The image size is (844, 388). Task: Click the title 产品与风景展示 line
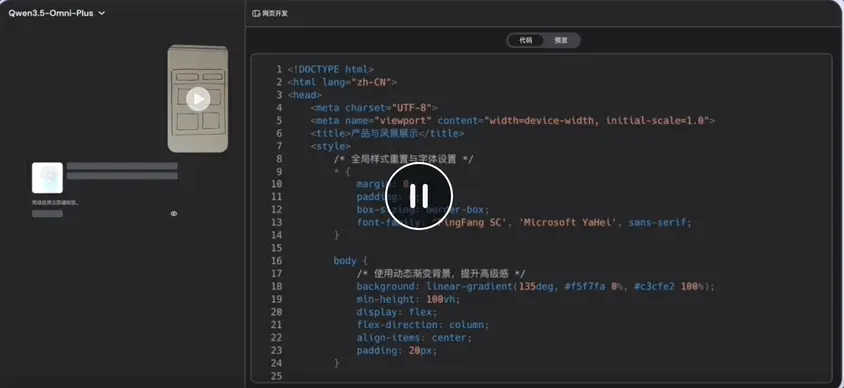coord(387,133)
